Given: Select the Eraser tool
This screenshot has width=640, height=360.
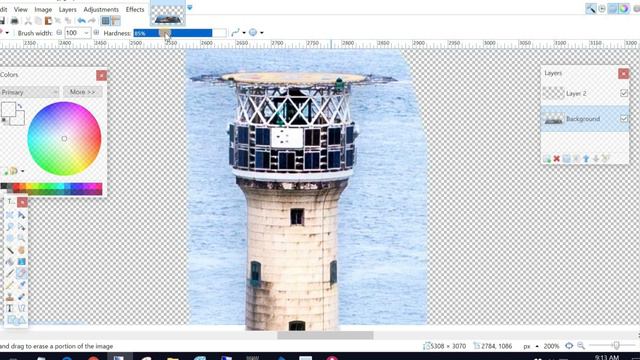Looking at the screenshot, I should click(21, 273).
